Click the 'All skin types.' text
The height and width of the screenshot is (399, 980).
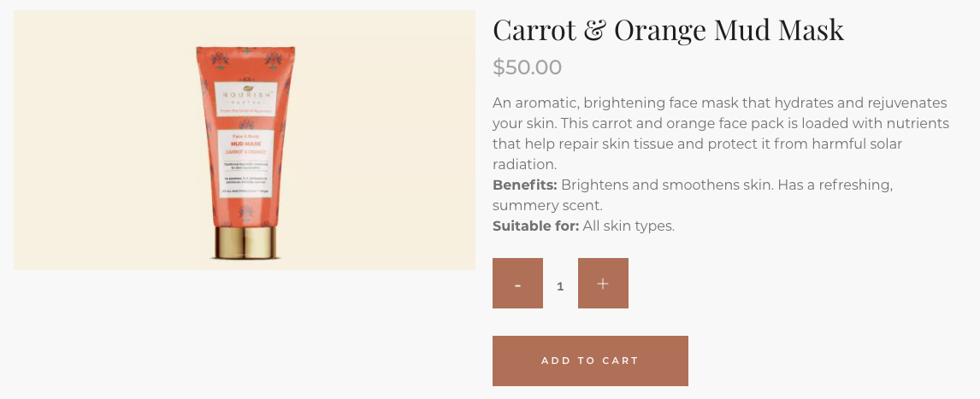tap(629, 226)
